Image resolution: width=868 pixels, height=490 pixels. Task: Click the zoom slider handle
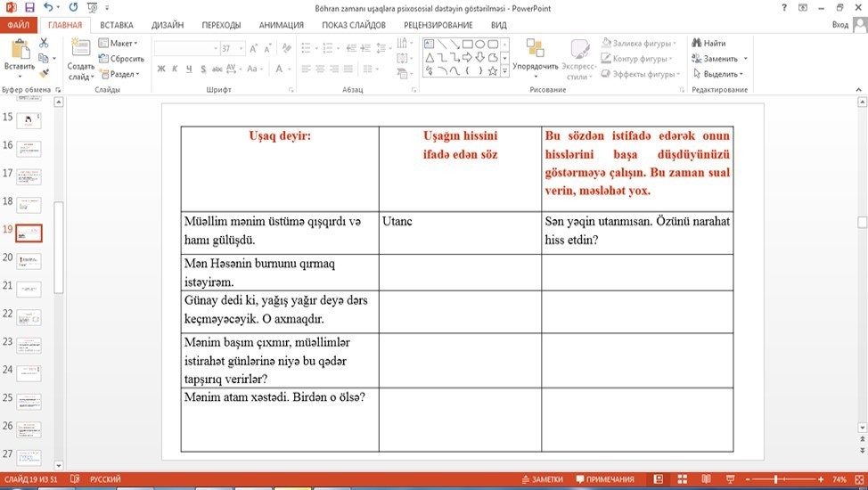click(776, 479)
